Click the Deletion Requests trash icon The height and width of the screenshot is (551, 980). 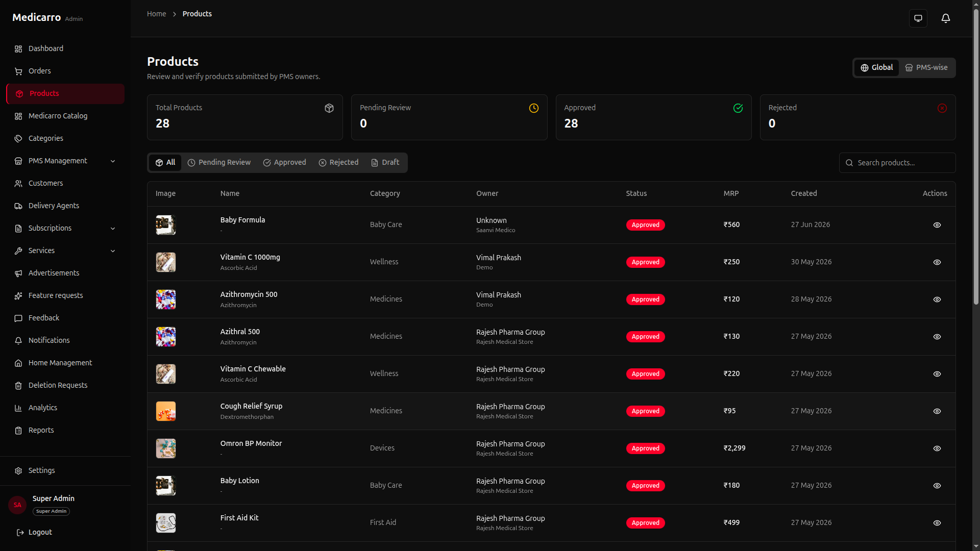click(18, 386)
